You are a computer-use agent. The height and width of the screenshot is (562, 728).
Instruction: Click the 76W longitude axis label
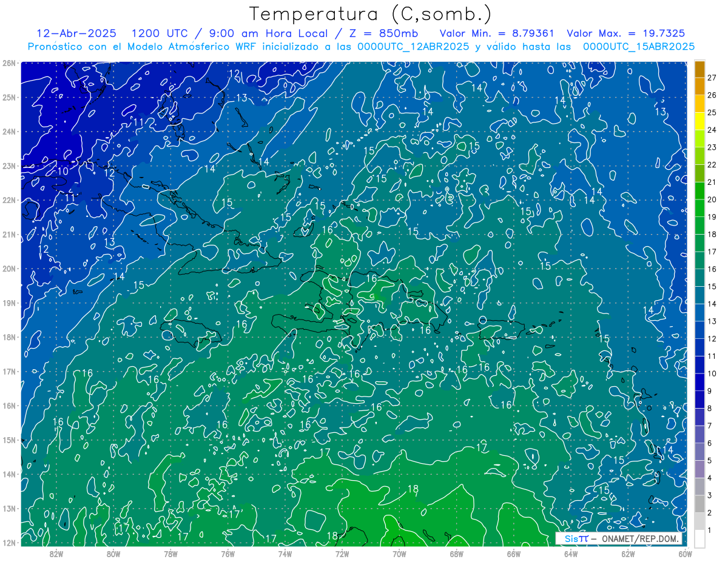click(227, 554)
